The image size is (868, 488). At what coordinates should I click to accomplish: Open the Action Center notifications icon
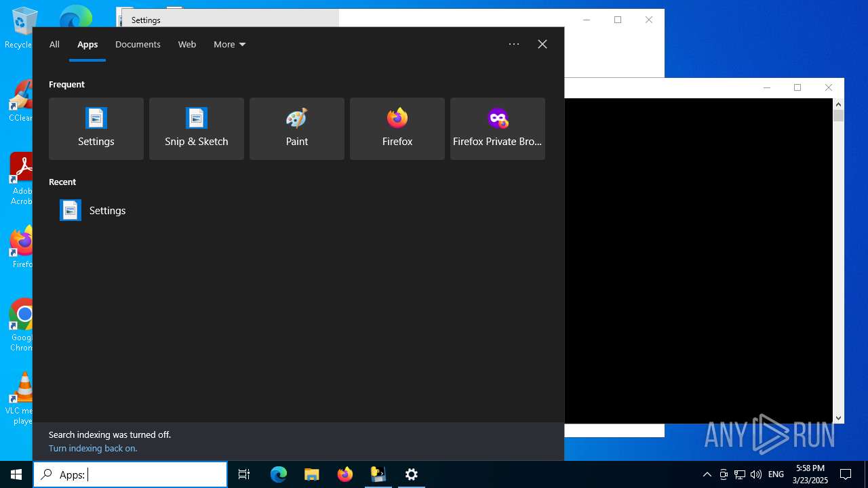pos(846,474)
